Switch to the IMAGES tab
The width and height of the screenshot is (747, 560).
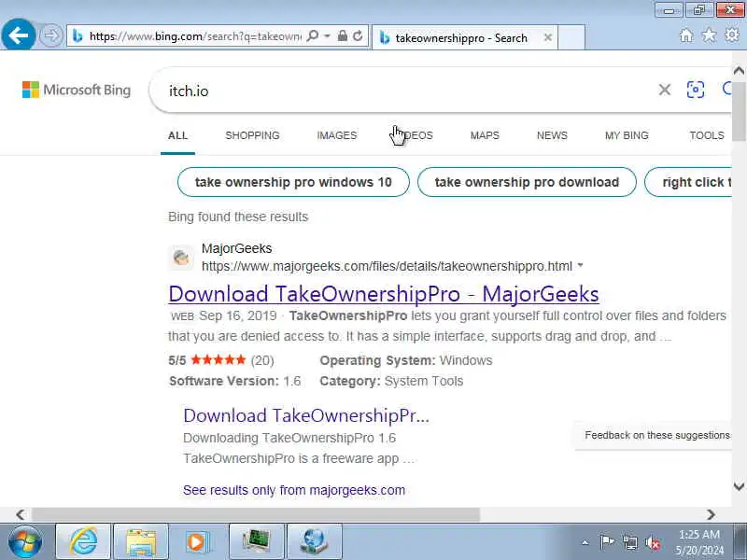(x=337, y=135)
